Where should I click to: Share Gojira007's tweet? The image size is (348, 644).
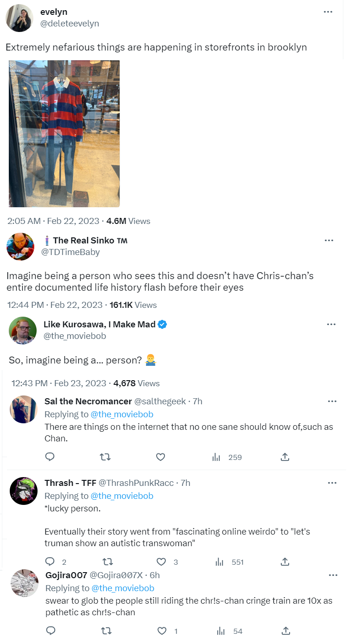coord(286,631)
